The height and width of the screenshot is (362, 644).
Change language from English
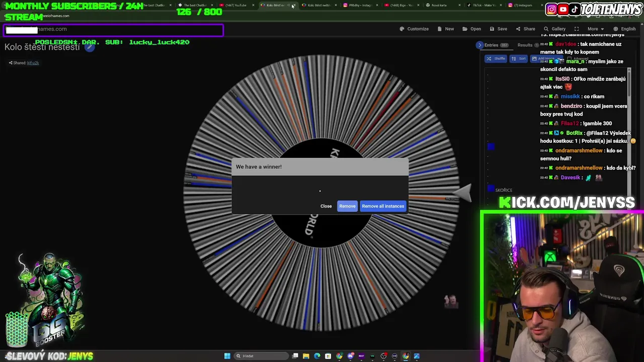(x=624, y=29)
